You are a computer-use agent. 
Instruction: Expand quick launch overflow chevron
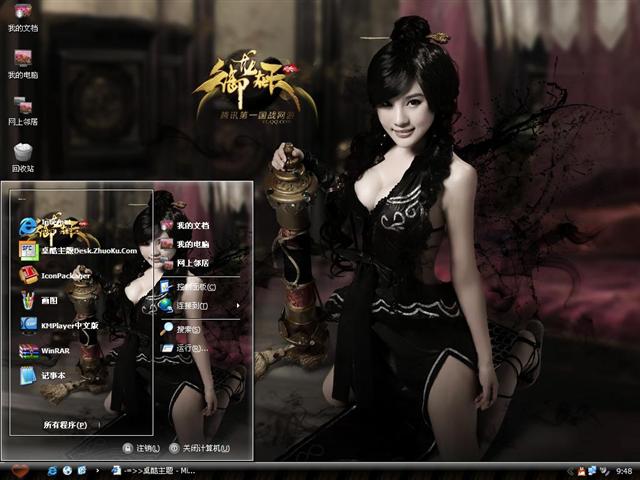(x=97, y=471)
